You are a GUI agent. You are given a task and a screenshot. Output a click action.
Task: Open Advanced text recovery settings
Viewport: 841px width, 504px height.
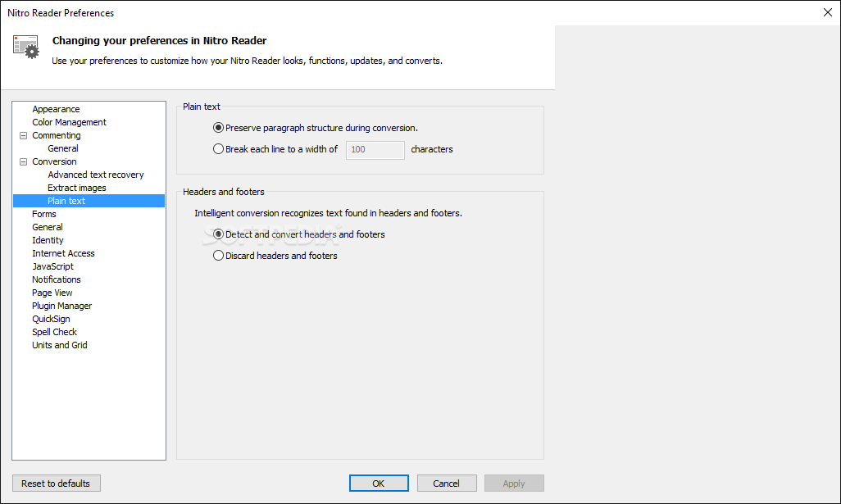point(95,175)
